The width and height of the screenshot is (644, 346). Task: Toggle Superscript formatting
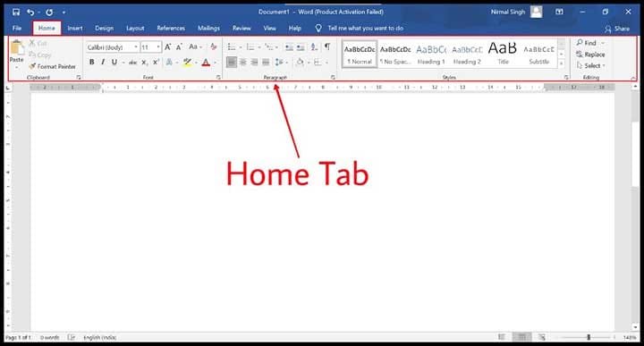156,62
